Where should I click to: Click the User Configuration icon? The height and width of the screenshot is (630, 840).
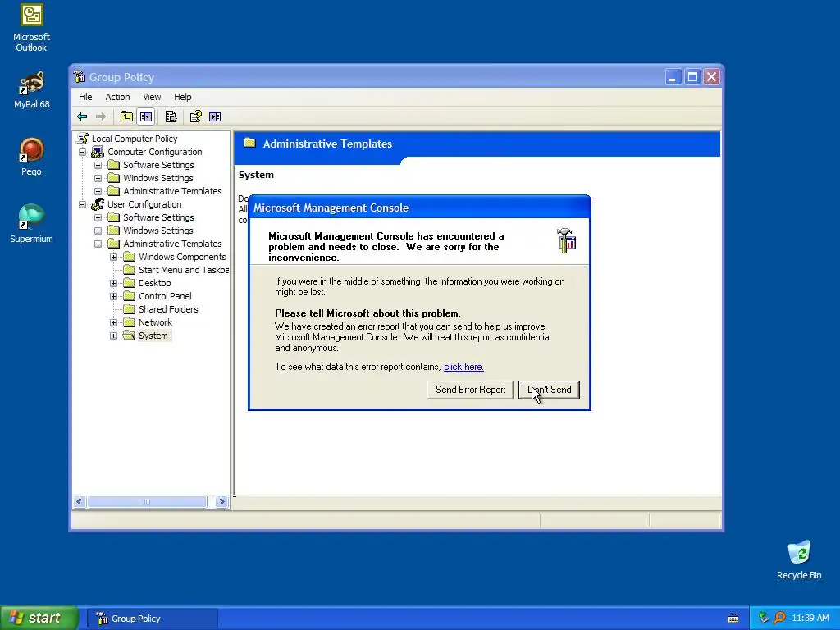98,204
